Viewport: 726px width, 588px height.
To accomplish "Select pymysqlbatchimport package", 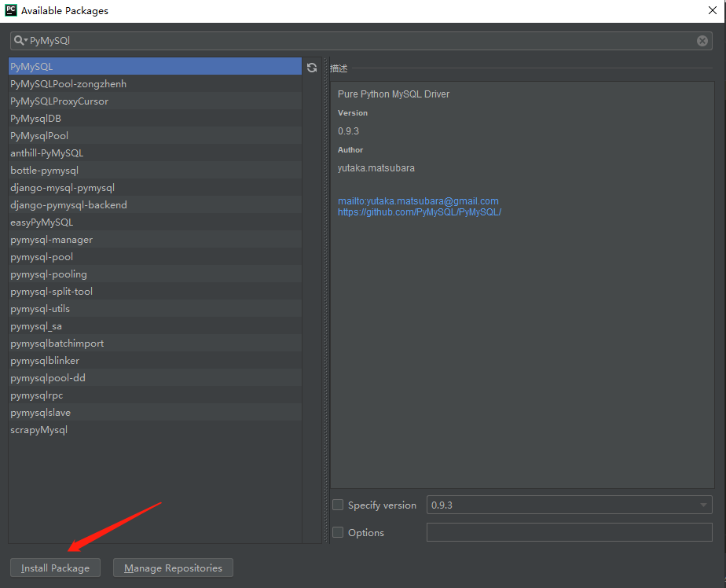I will tap(155, 344).
